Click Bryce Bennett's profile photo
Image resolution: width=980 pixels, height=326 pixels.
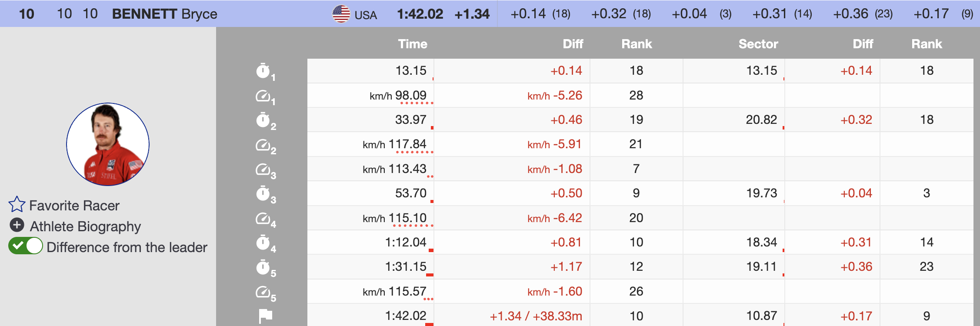coord(108,144)
